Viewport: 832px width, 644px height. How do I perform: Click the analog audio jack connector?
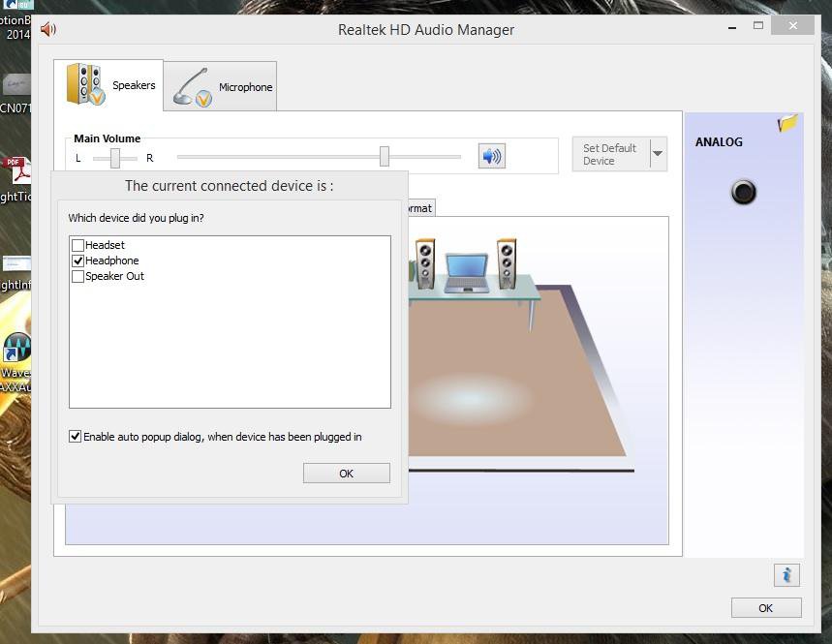pos(744,192)
